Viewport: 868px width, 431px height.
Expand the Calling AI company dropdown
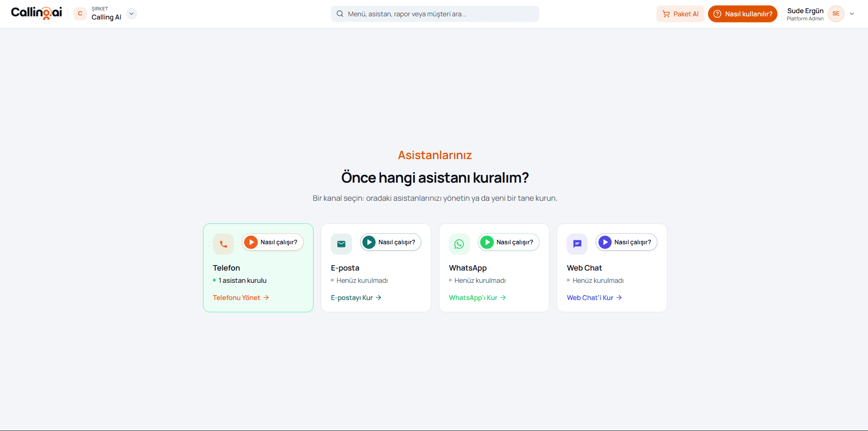click(x=131, y=14)
